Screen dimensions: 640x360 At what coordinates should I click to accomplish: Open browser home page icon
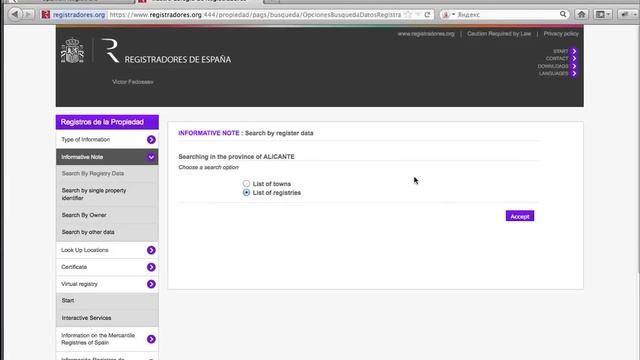(x=581, y=15)
